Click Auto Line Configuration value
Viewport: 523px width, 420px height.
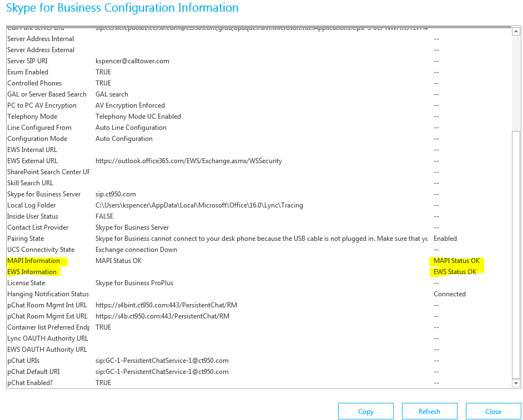[x=131, y=128]
